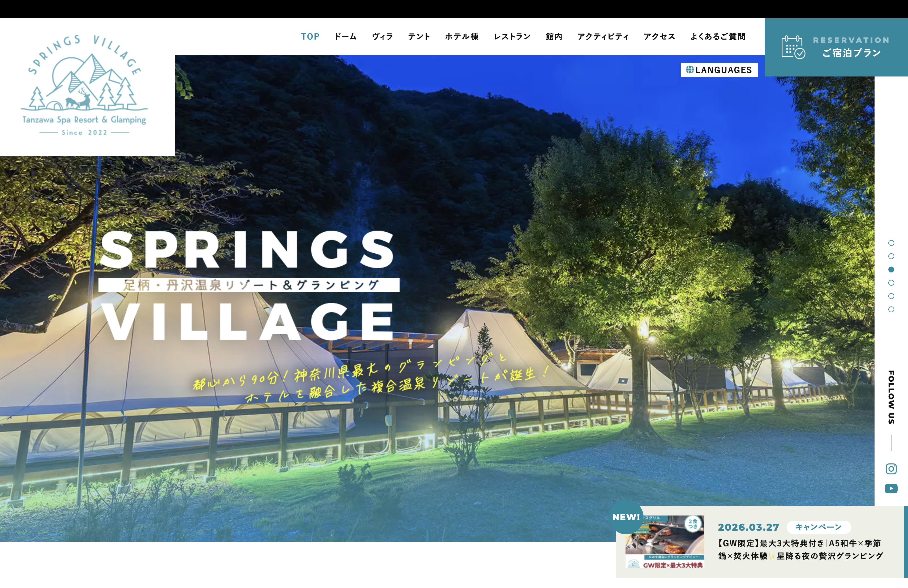This screenshot has width=908, height=588.
Task: Click the NEW! badge on news card
Action: click(626, 517)
